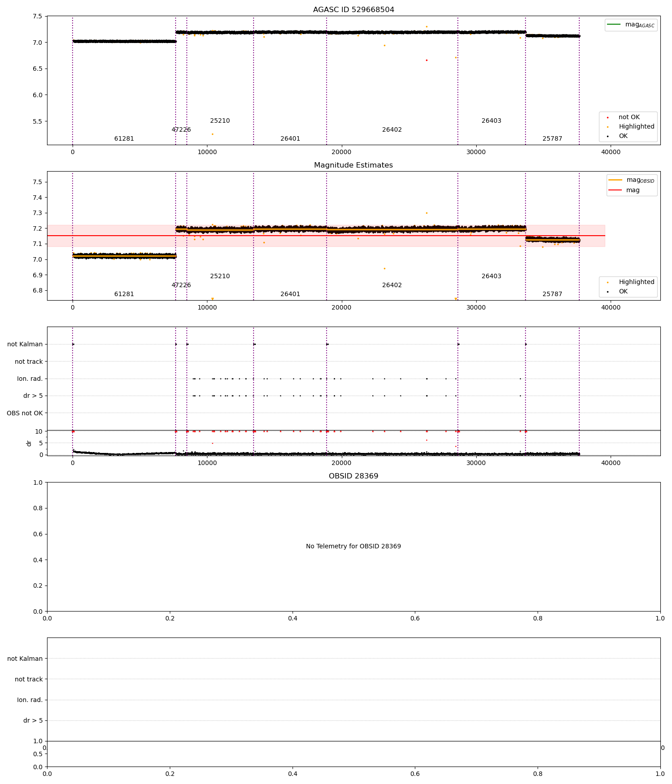672x784 pixels.
Task: Click the message "No Telemetry for OBSID 28369"
Action: [x=353, y=547]
